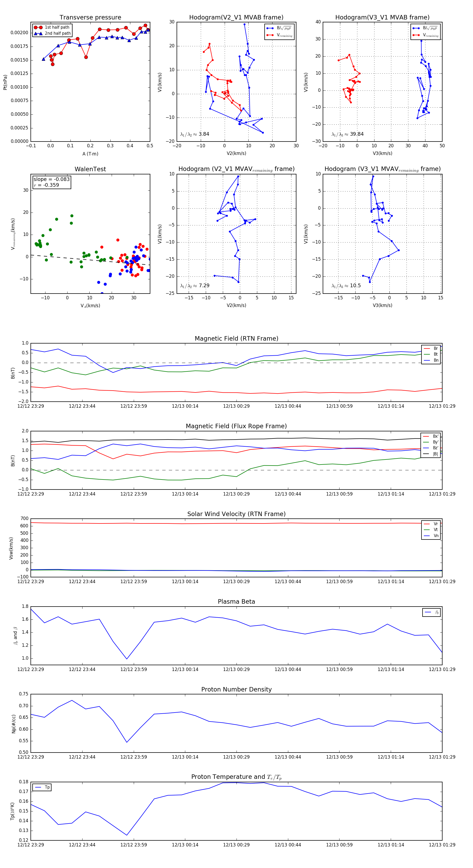The image size is (473, 868).
Task: Click the 'WalenTest' plot title
Action: coord(90,169)
